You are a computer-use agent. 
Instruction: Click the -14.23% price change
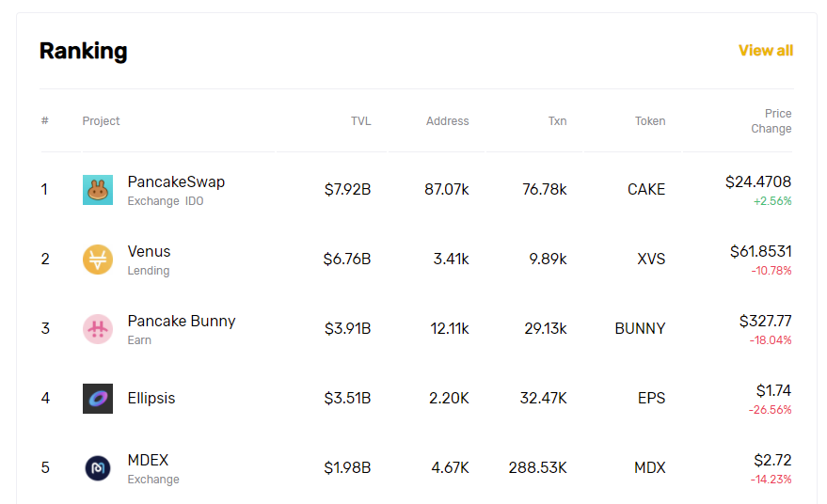point(771,480)
